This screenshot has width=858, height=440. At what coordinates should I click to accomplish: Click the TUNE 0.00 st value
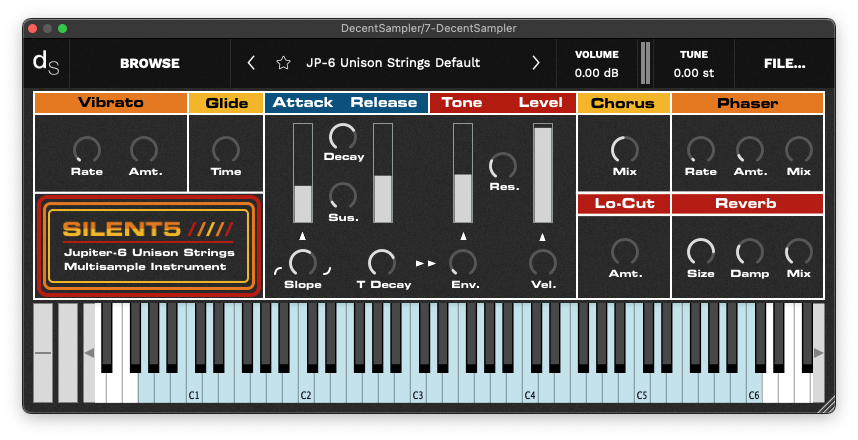click(694, 73)
